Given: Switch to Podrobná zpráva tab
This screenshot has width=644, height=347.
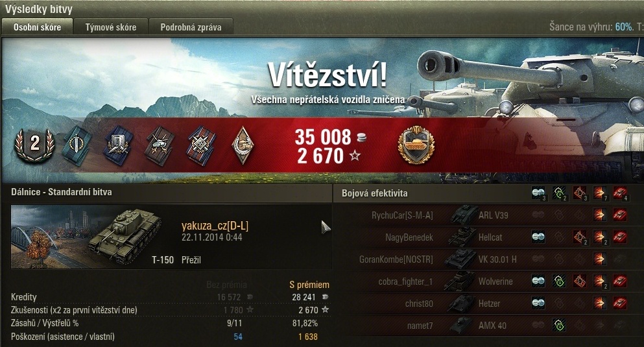Looking at the screenshot, I should click(191, 27).
